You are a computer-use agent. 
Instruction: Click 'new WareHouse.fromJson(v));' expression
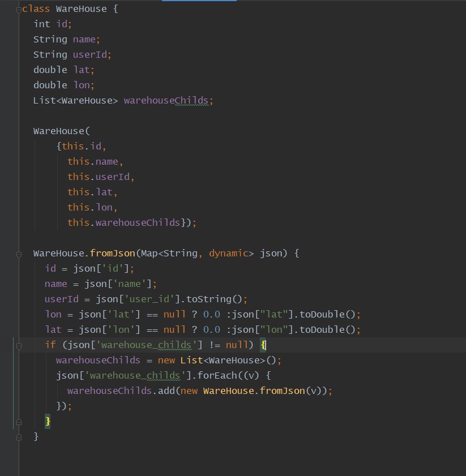pos(256,391)
